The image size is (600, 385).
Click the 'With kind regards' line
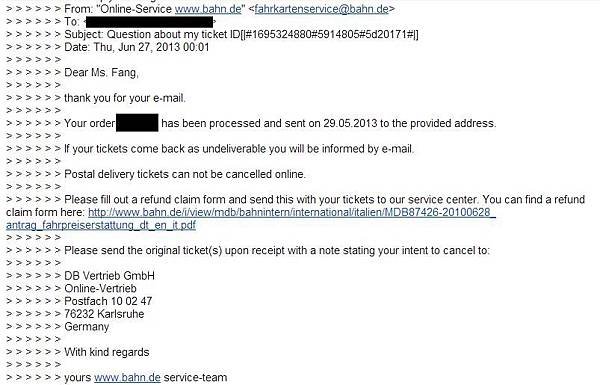click(x=107, y=352)
